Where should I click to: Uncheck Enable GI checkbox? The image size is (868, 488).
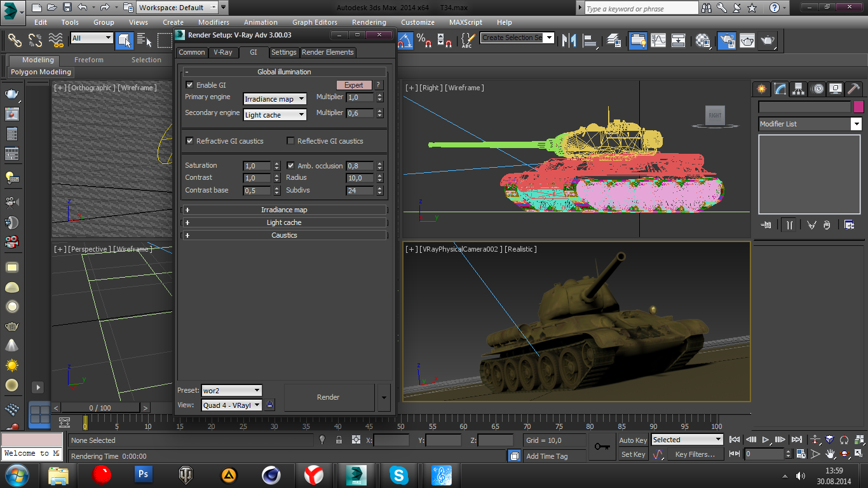click(189, 85)
